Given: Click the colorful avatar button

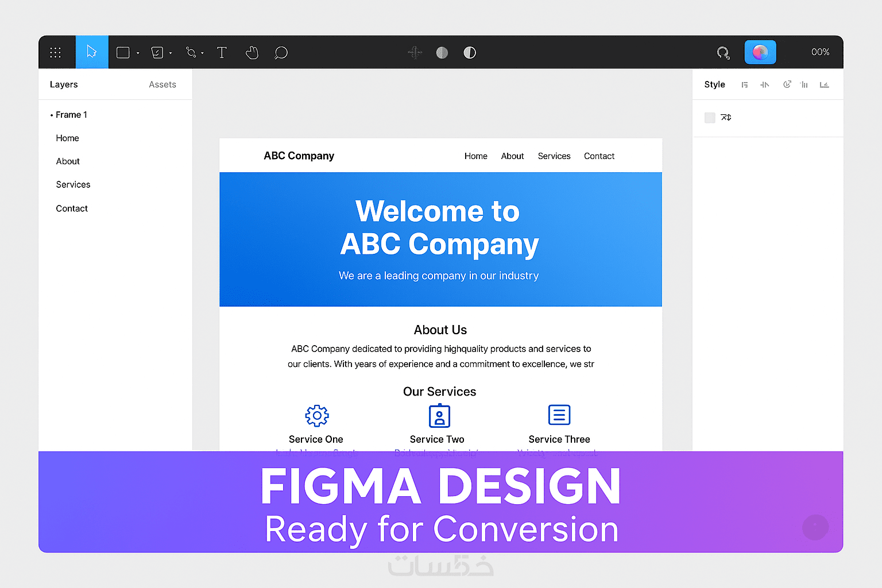Looking at the screenshot, I should (x=760, y=52).
